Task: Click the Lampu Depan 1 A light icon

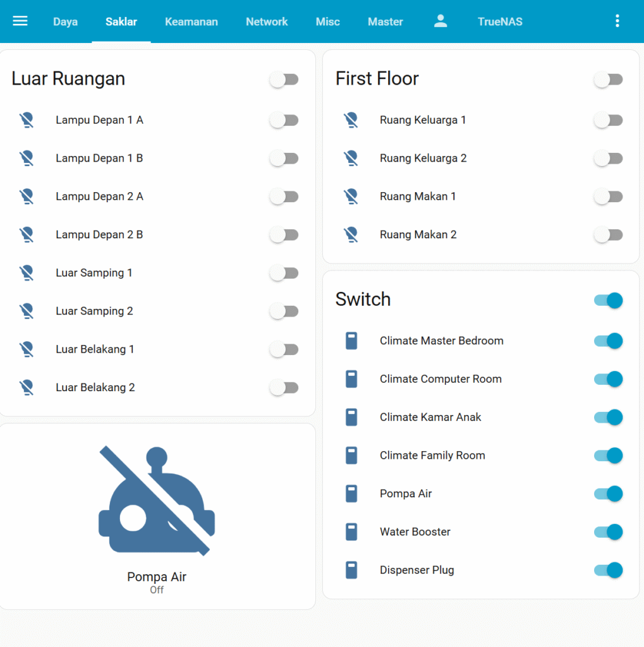Action: pos(26,120)
